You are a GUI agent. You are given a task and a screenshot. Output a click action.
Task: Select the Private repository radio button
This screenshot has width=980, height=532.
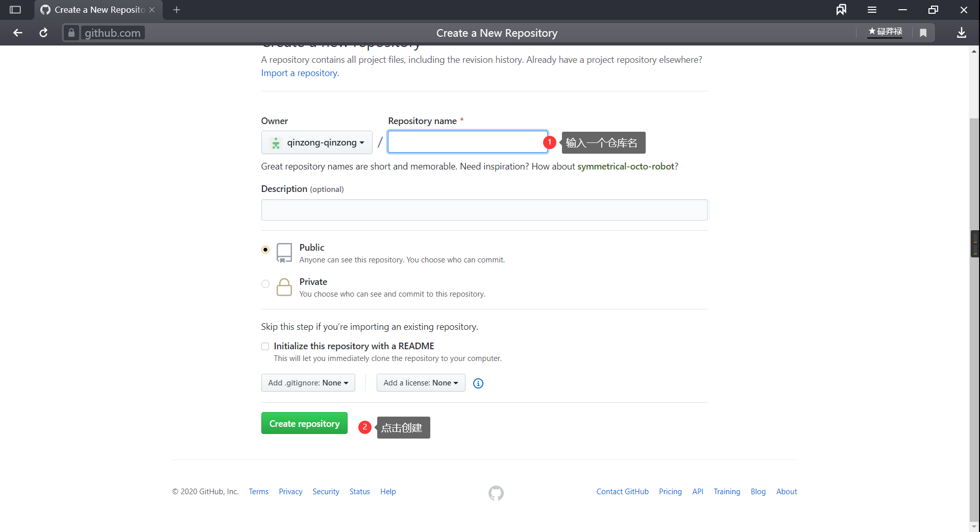point(265,284)
